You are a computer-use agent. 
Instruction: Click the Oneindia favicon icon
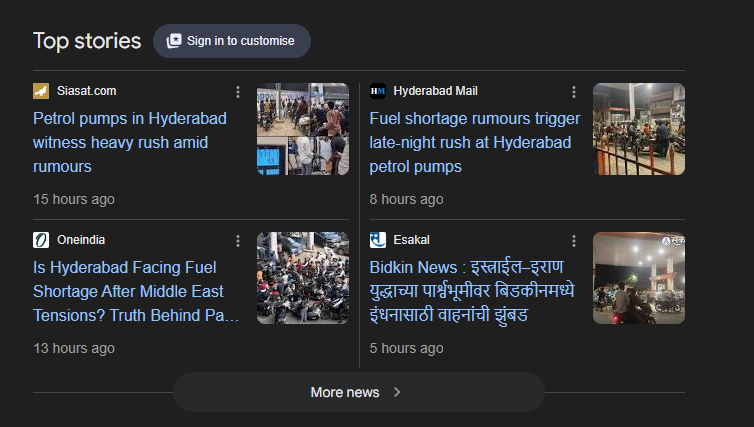(41, 240)
